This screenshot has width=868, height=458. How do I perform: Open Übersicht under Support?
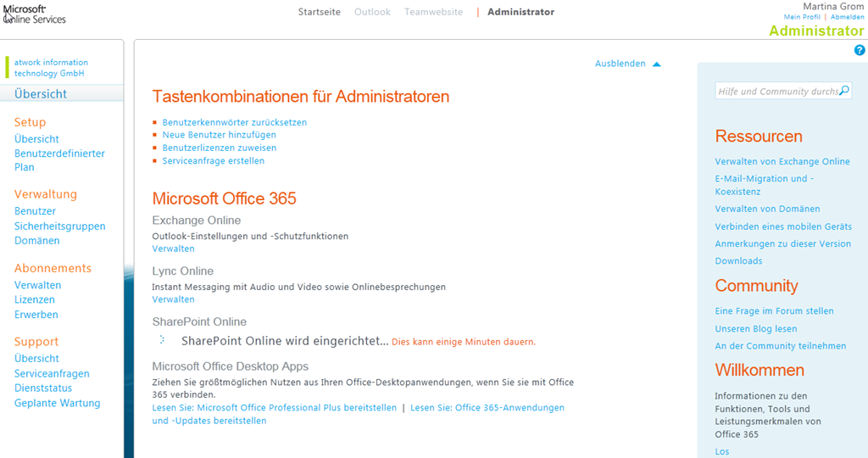pyautogui.click(x=36, y=358)
